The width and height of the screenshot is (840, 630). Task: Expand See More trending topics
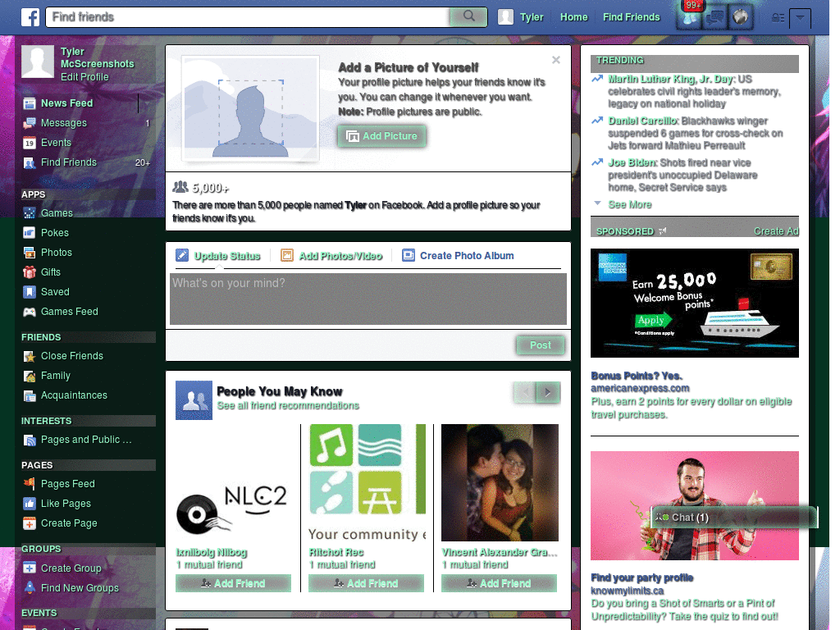pyautogui.click(x=629, y=204)
